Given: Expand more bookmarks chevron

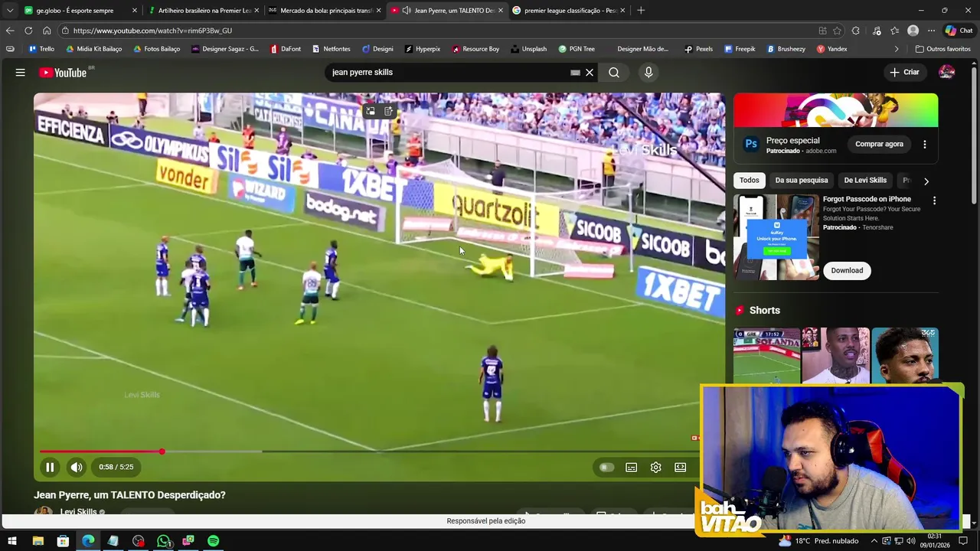Looking at the screenshot, I should tap(897, 49).
